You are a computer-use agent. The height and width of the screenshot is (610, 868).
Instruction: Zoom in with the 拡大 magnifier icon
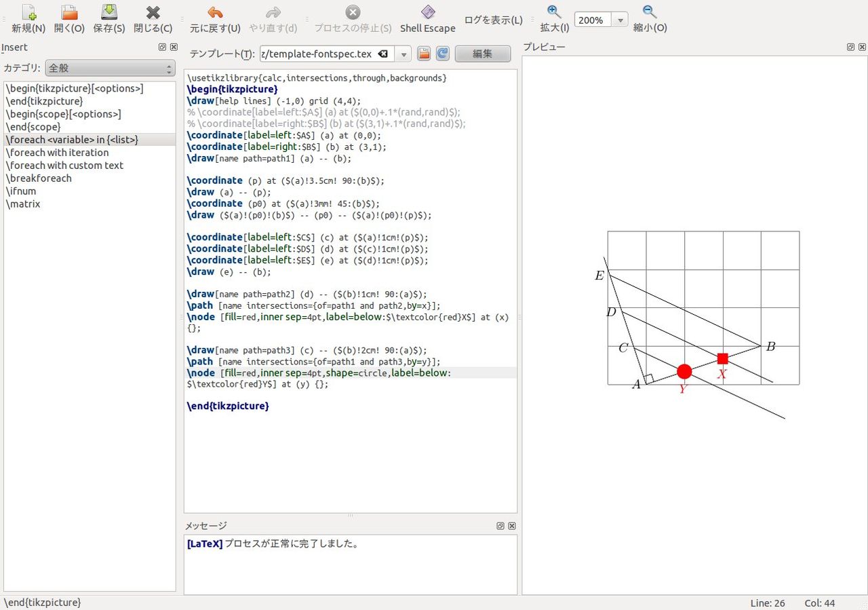coord(554,12)
